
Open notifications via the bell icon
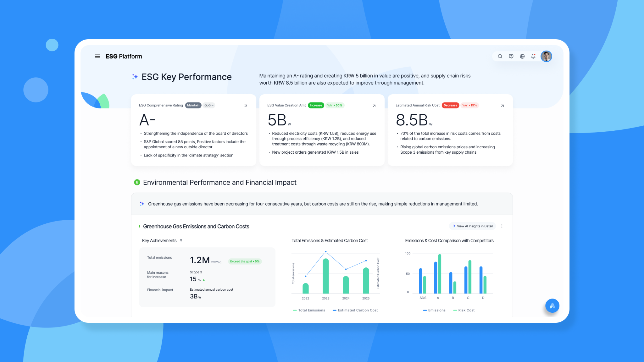coord(533,56)
